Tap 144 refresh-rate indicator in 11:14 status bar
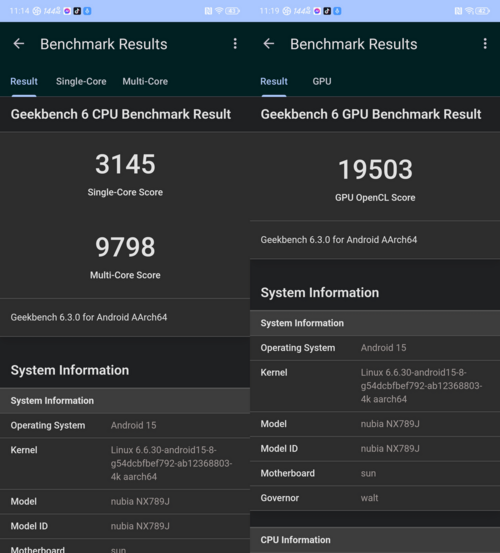Image resolution: width=500 pixels, height=553 pixels. (x=52, y=11)
